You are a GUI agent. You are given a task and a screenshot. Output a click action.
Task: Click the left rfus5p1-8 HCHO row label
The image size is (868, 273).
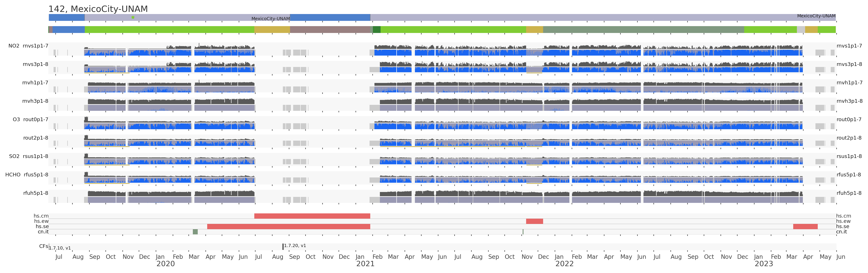(36, 175)
